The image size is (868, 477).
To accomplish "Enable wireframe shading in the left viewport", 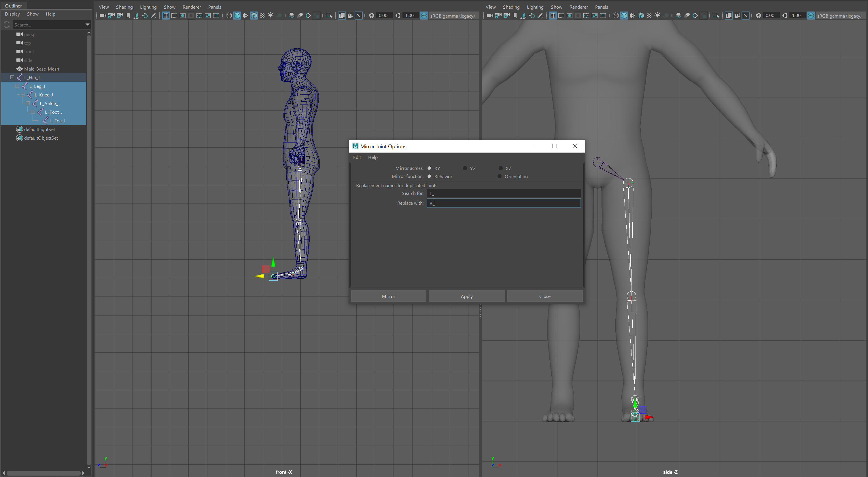I will point(229,16).
